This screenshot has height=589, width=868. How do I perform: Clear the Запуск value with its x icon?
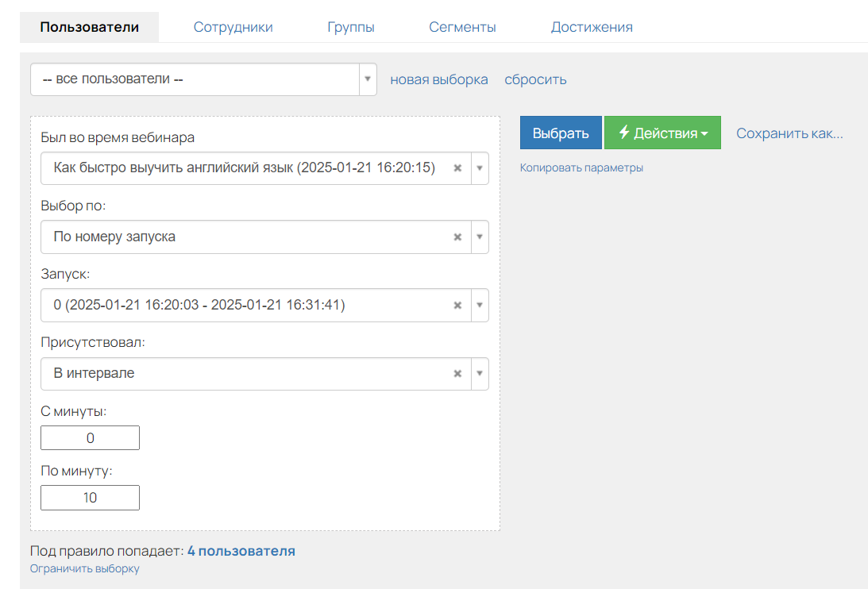click(x=457, y=305)
